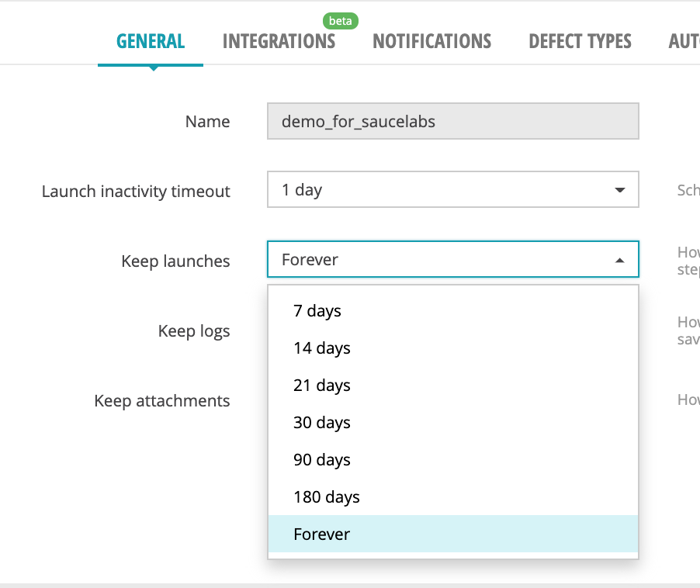This screenshot has width=700, height=588.
Task: Click the Name input field
Action: pos(452,121)
